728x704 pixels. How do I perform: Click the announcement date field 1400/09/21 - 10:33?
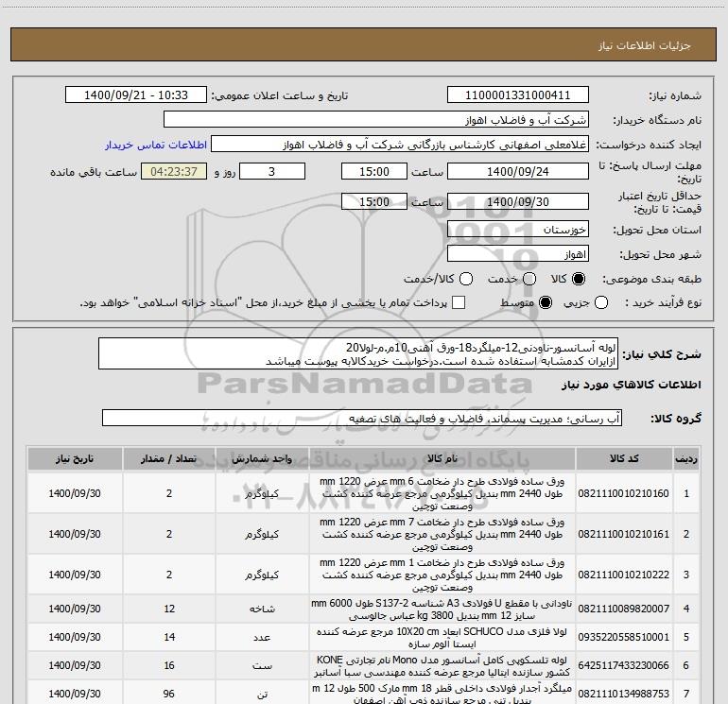(x=136, y=95)
